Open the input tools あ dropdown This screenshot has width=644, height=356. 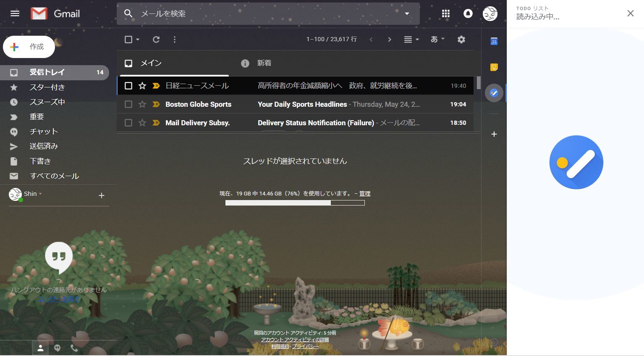[x=437, y=39]
